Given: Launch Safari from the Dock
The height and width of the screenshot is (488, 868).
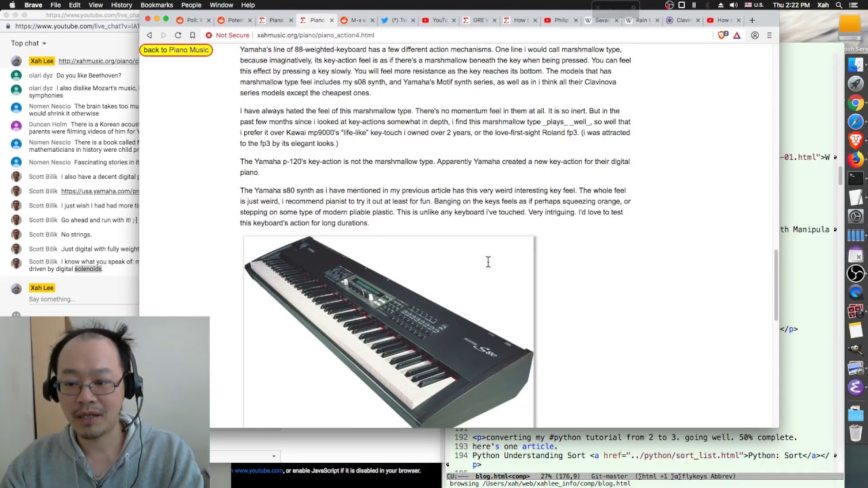Looking at the screenshot, I should tap(856, 122).
